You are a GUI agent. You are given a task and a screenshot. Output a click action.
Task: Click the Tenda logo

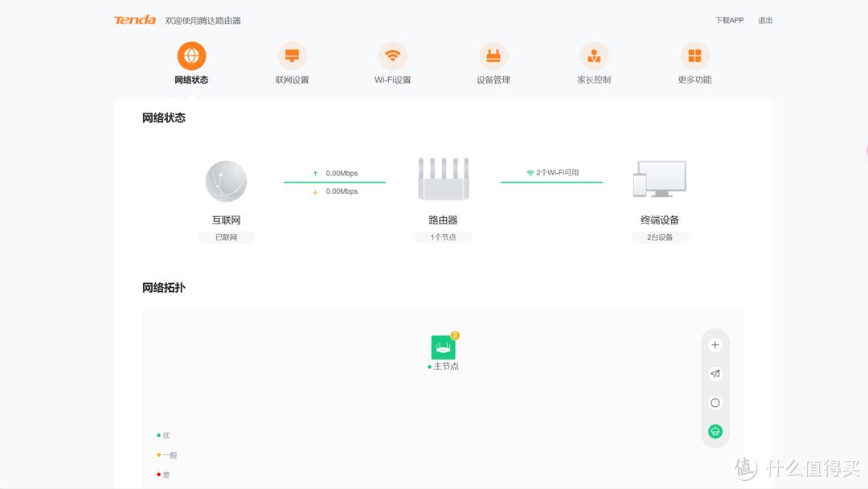coord(134,20)
